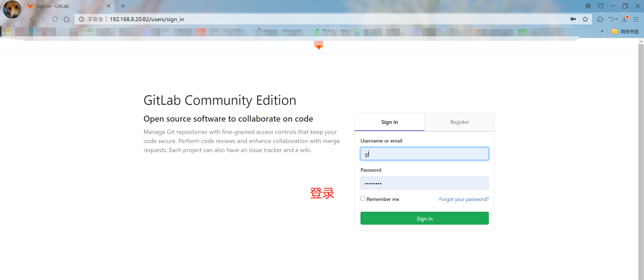The height and width of the screenshot is (280, 644).
Task: Open the incognito-style icon in title bar
Action: [x=588, y=6]
